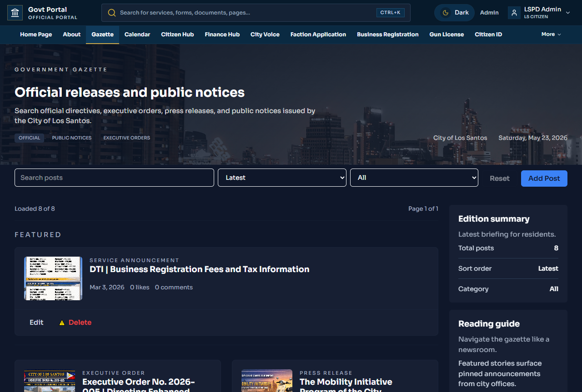
Task: Go to the City Voice section
Action: pyautogui.click(x=265, y=35)
